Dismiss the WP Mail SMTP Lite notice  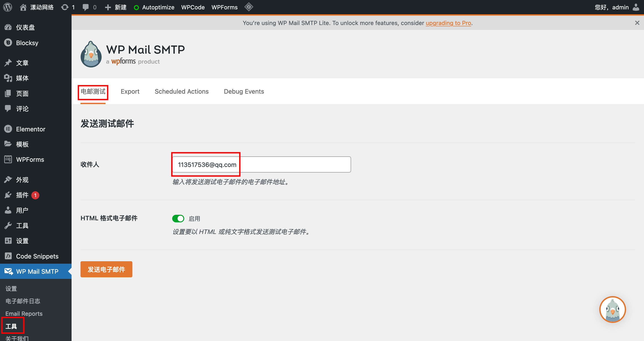pos(637,23)
